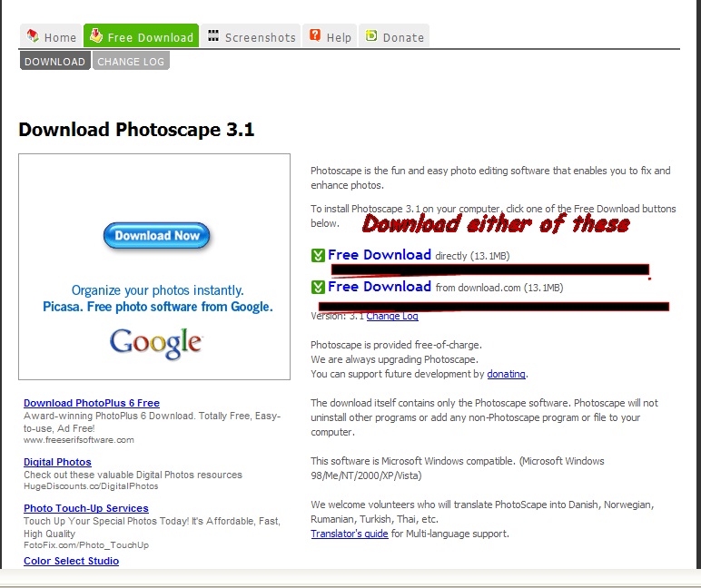Switch to the Screenshots tab
Image resolution: width=701 pixels, height=588 pixels.
coord(252,35)
